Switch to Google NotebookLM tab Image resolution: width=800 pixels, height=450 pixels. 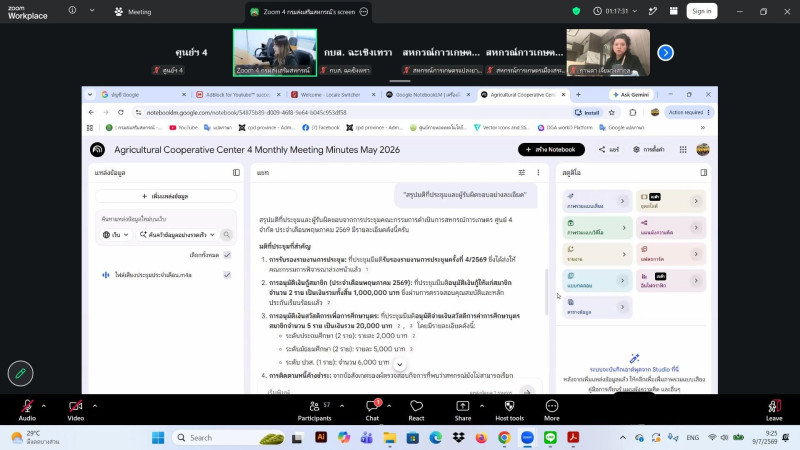428,94
